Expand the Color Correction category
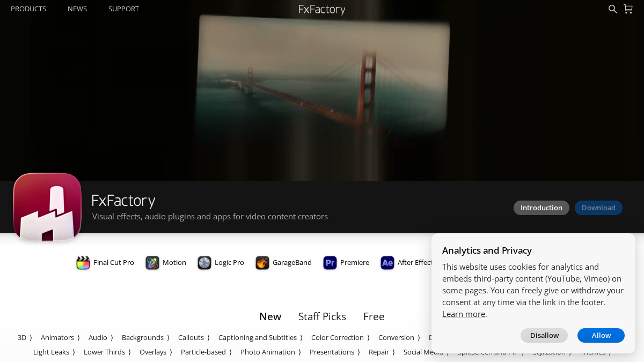The width and height of the screenshot is (644, 362). point(341,337)
